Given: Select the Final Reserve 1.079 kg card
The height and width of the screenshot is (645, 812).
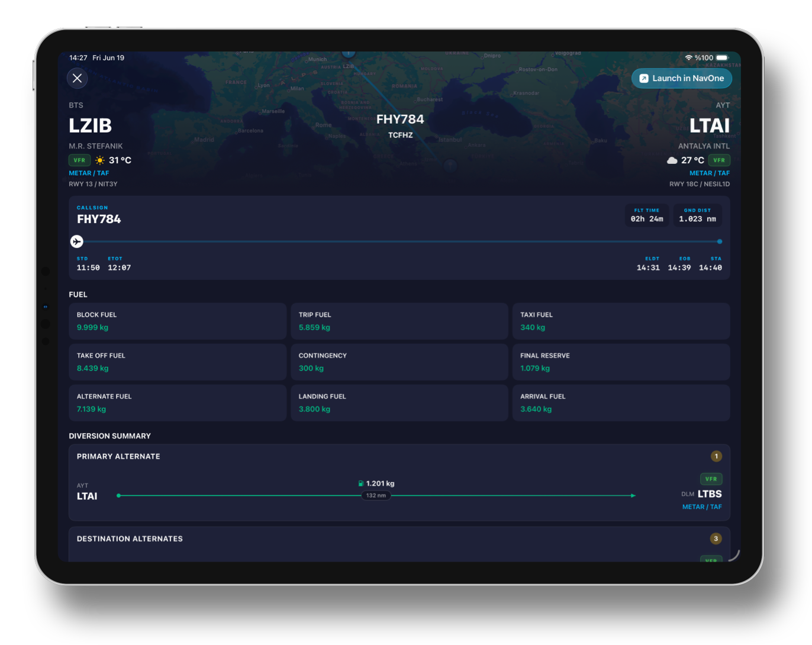Looking at the screenshot, I should pos(621,362).
